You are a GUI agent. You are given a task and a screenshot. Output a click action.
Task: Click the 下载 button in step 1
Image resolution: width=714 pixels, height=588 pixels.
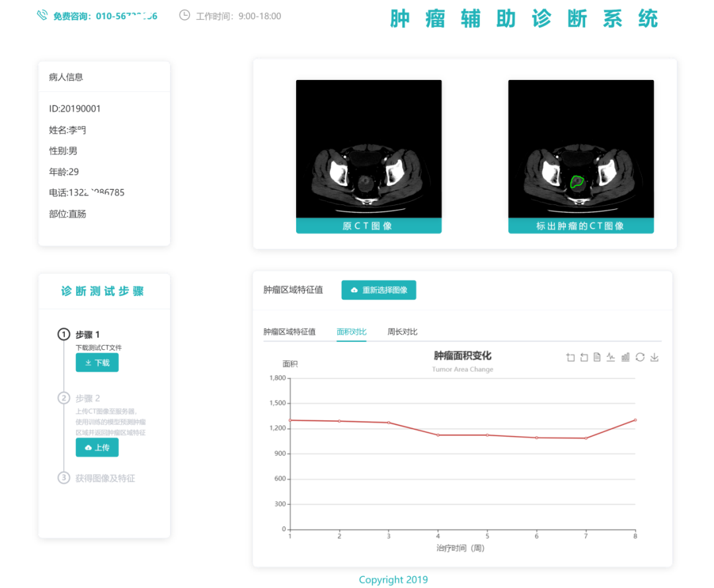97,362
